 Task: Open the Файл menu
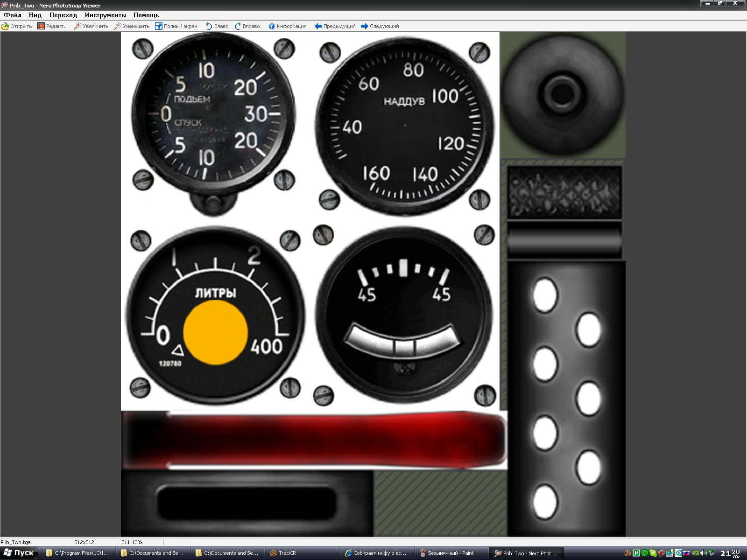coord(13,15)
